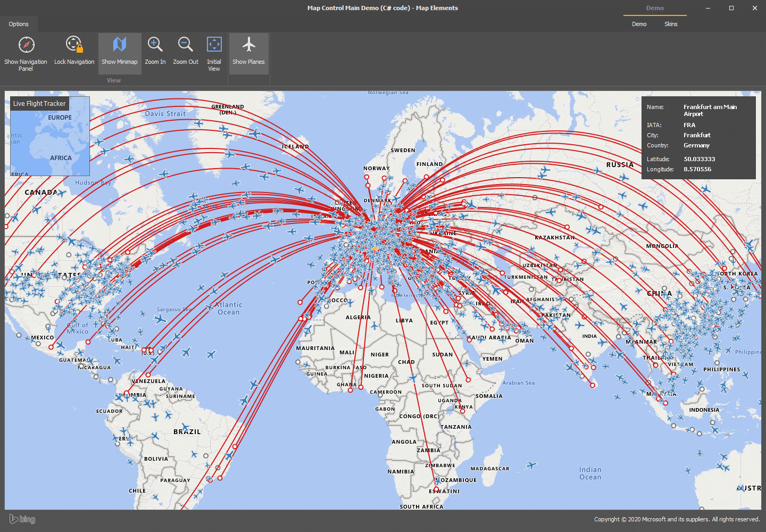Click the Bing logo icon
Screen dimensions: 766x532
click(x=22, y=519)
